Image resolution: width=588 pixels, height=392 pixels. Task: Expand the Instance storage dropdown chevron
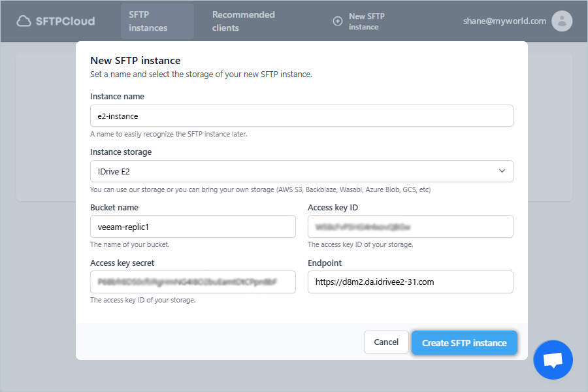click(502, 171)
